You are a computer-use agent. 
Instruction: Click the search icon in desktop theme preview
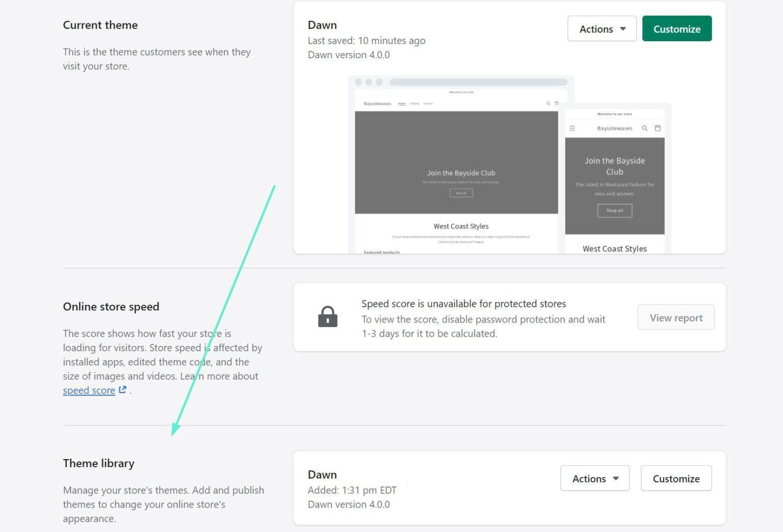click(x=549, y=103)
